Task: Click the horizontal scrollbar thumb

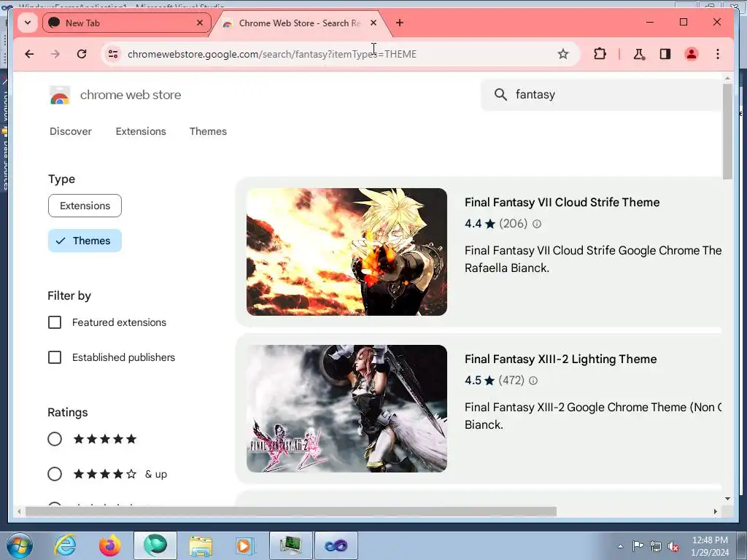Action: coord(290,511)
